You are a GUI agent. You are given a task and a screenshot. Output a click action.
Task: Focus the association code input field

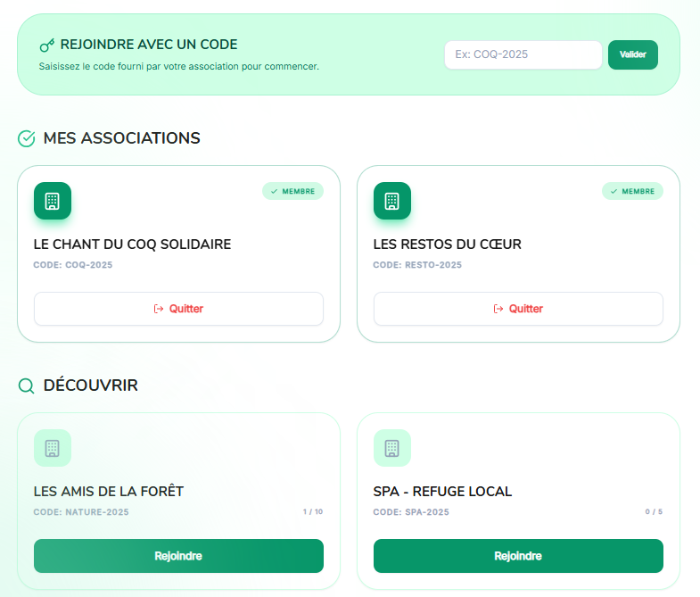click(523, 54)
